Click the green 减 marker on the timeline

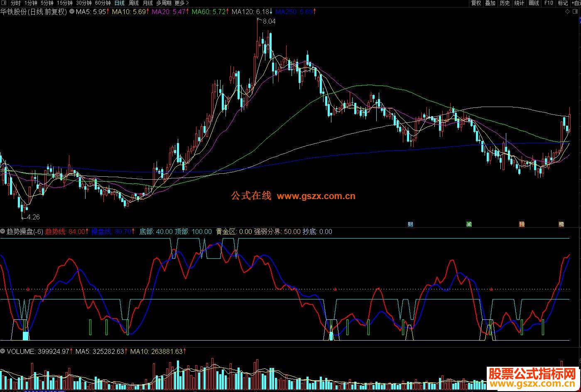(x=469, y=224)
